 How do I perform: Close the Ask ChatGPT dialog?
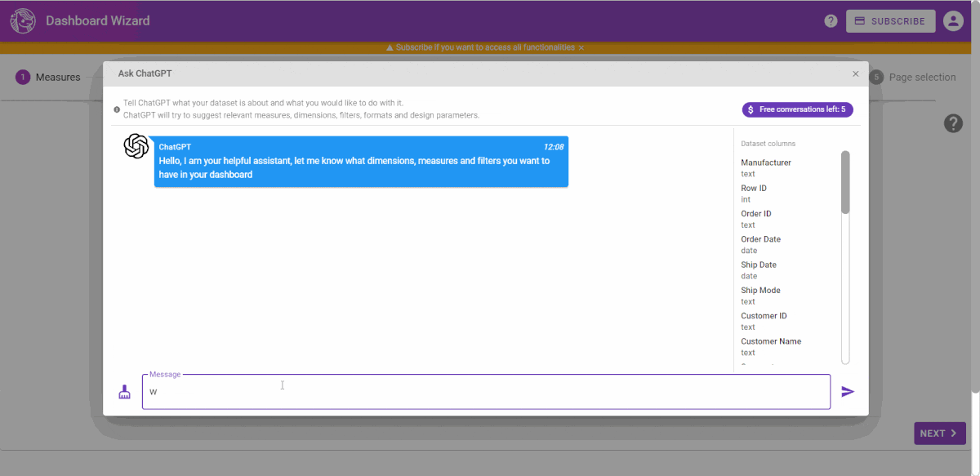point(855,73)
